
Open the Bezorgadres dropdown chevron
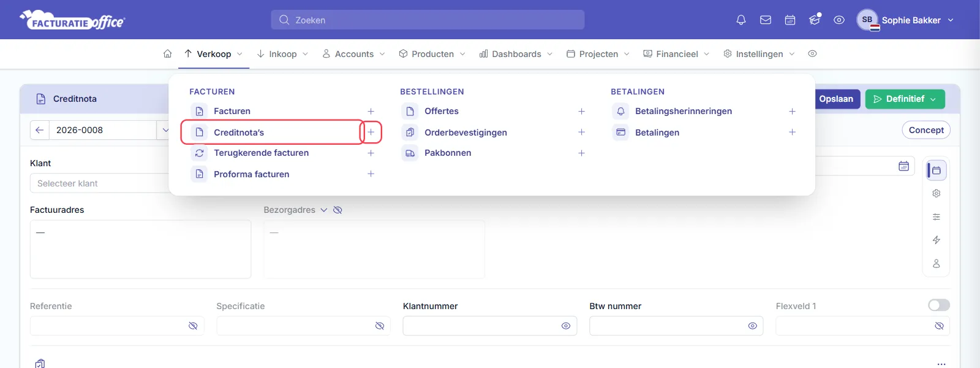coord(323,210)
